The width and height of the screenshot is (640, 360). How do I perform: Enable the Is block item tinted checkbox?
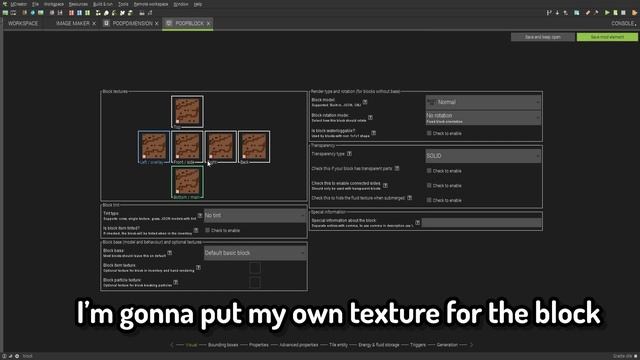click(207, 230)
